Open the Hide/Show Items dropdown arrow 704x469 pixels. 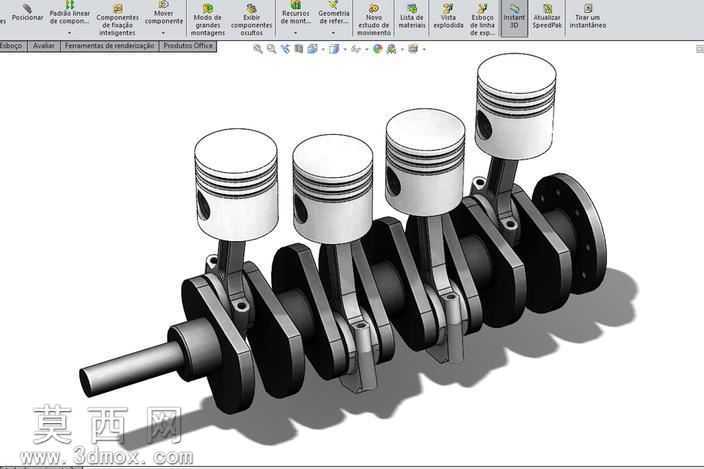(x=366, y=49)
